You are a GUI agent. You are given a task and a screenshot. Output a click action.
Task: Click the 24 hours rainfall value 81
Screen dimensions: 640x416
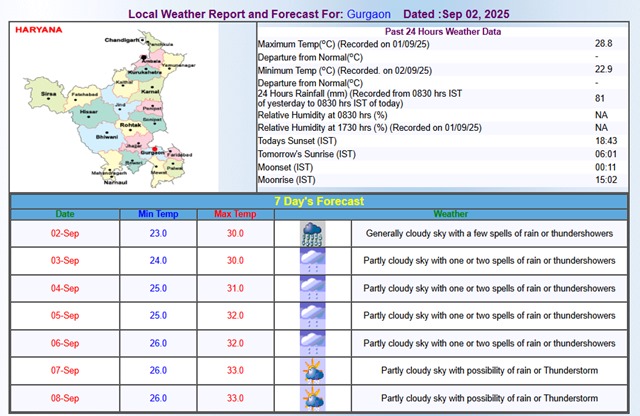600,98
